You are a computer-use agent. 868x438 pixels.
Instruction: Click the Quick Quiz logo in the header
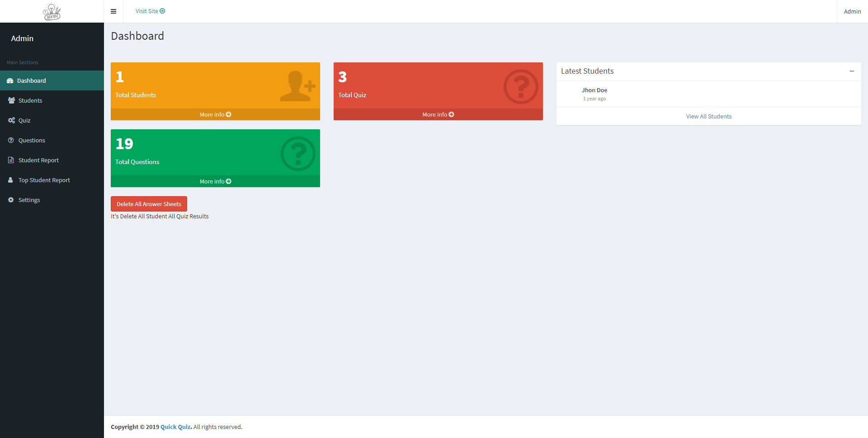(52, 11)
